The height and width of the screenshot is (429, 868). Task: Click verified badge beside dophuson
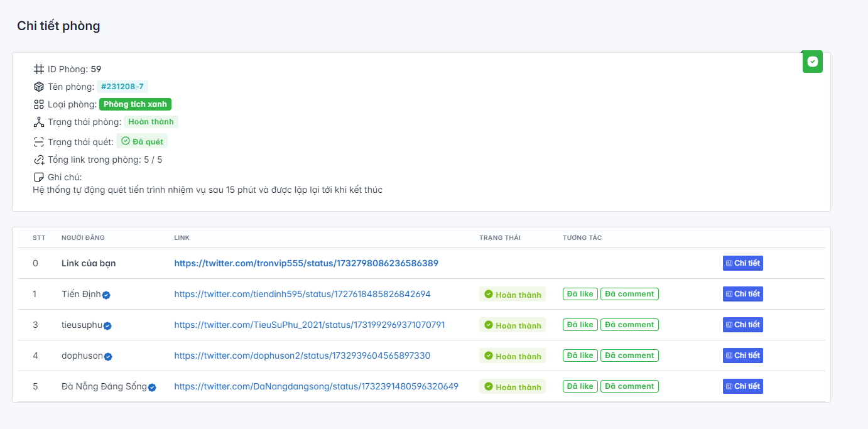[108, 356]
